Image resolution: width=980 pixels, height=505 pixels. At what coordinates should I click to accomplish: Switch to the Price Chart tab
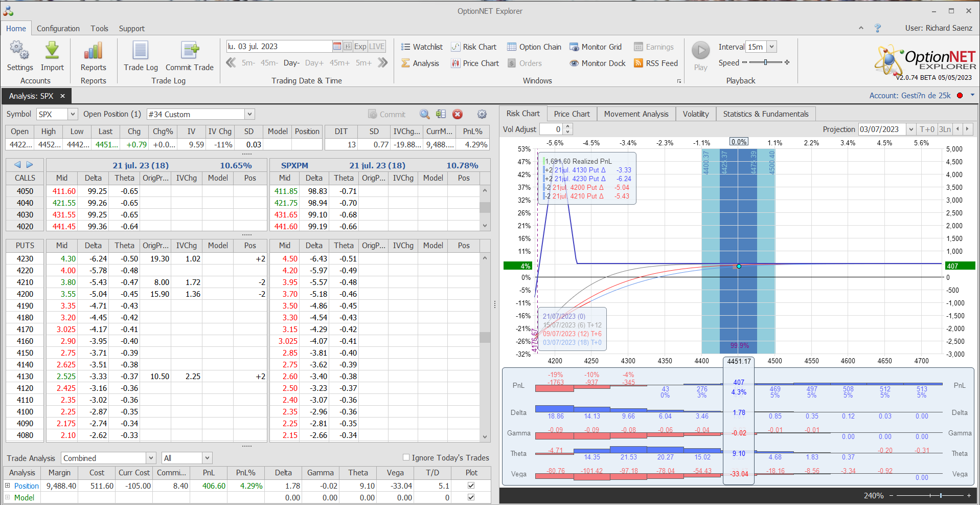tap(572, 114)
